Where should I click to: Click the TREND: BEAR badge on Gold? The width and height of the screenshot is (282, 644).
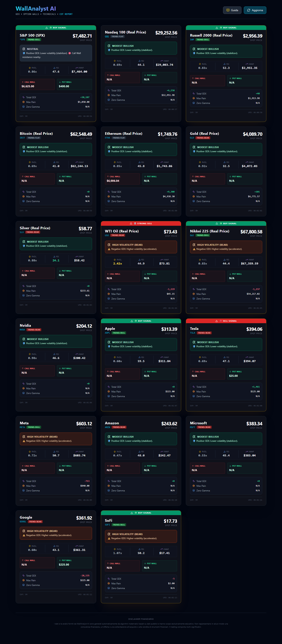tap(203, 138)
